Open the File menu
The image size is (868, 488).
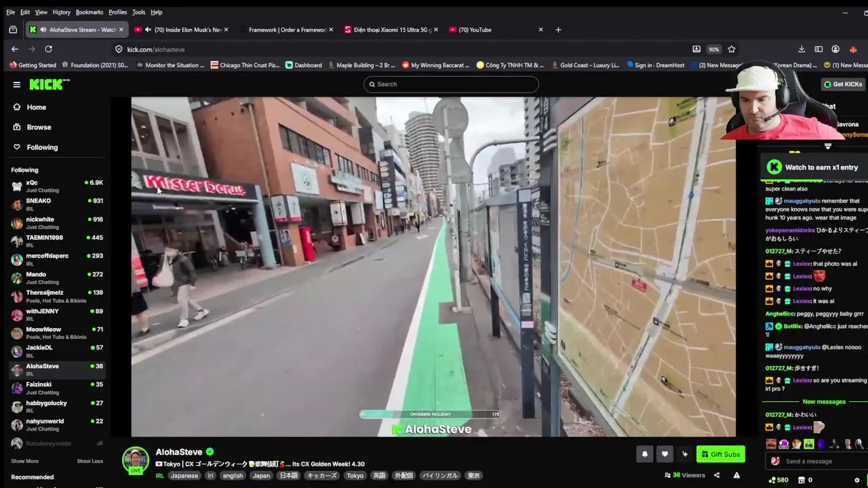[10, 12]
